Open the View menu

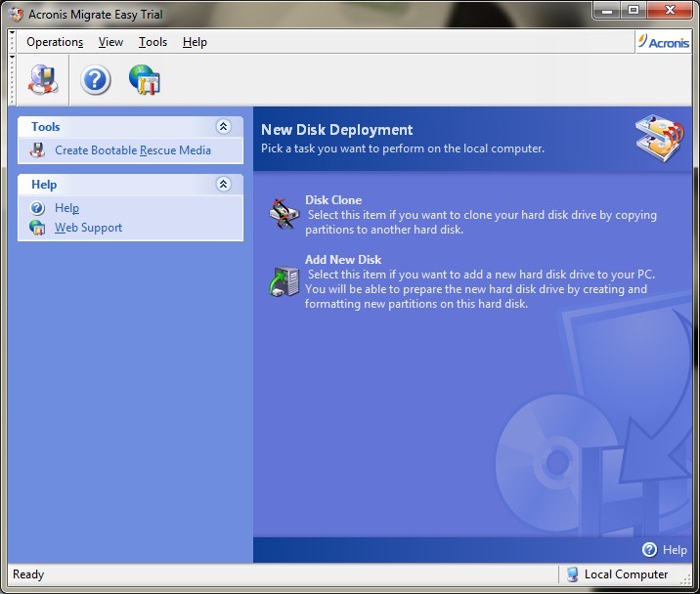(x=110, y=42)
